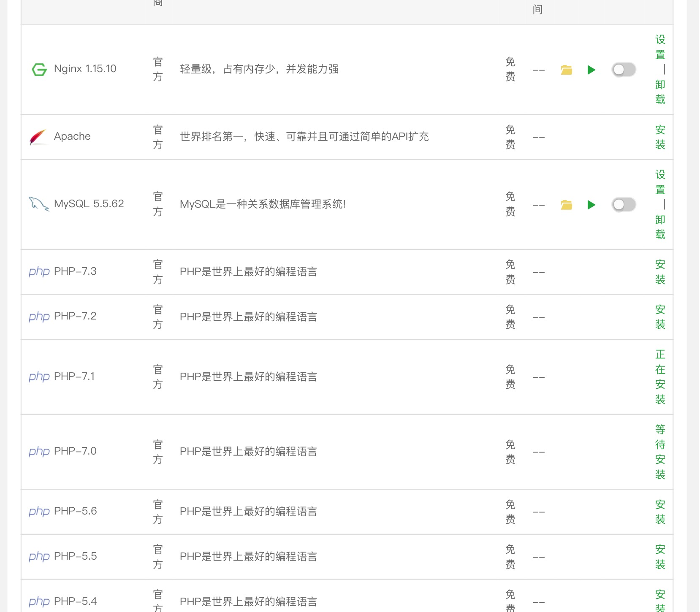The width and height of the screenshot is (700, 612).
Task: Select the MySQL 5.5.62 name text
Action: (x=89, y=204)
